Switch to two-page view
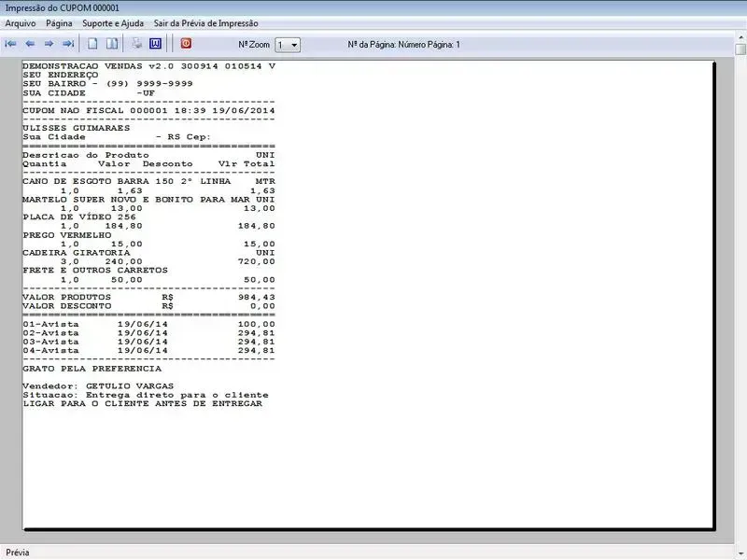 coord(111,44)
